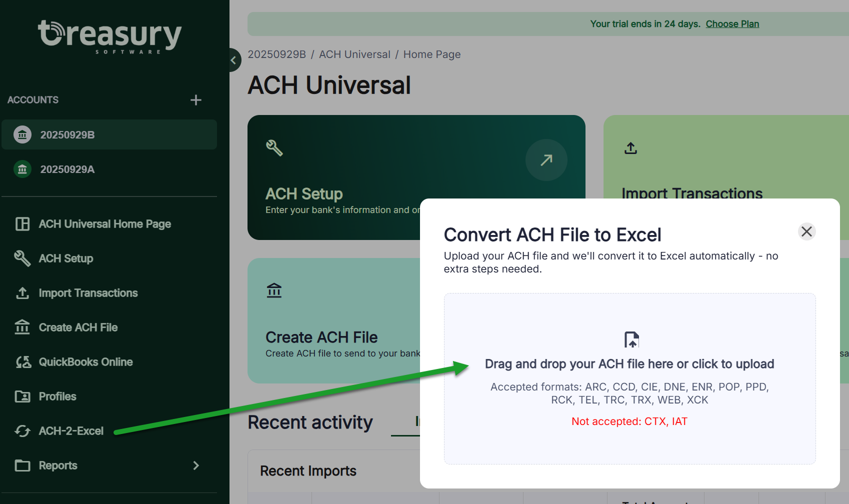Image resolution: width=849 pixels, height=504 pixels.
Task: Select the ACH-2-Excel conversion icon
Action: (x=22, y=430)
